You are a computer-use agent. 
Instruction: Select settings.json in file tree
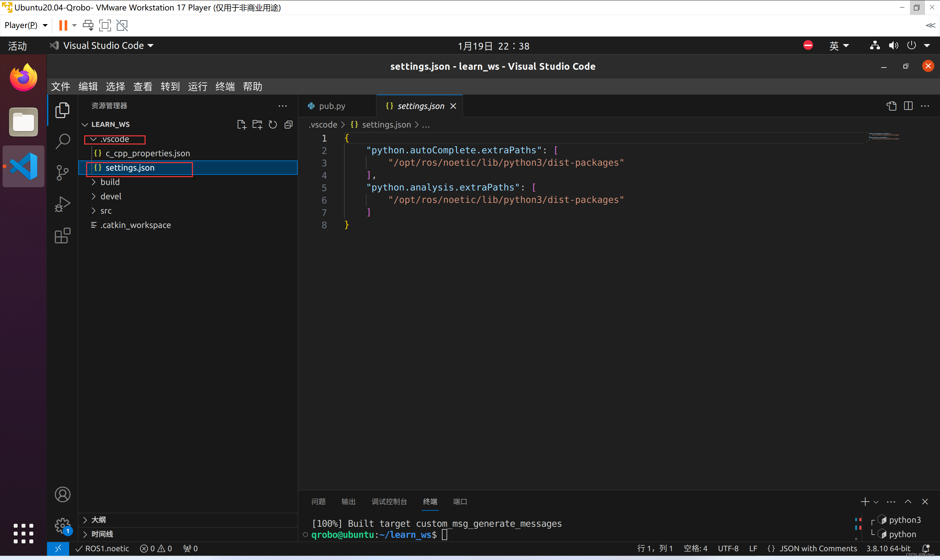[x=188, y=168]
